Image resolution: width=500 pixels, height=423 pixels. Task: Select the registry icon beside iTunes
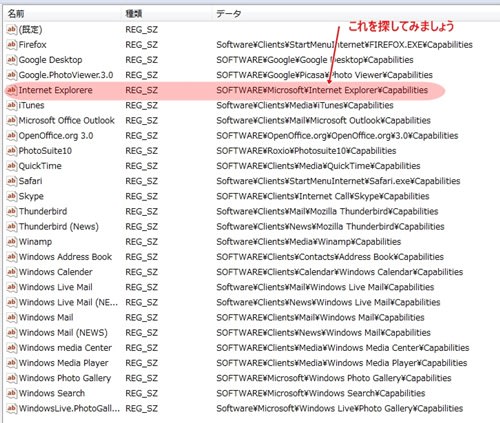pos(11,105)
